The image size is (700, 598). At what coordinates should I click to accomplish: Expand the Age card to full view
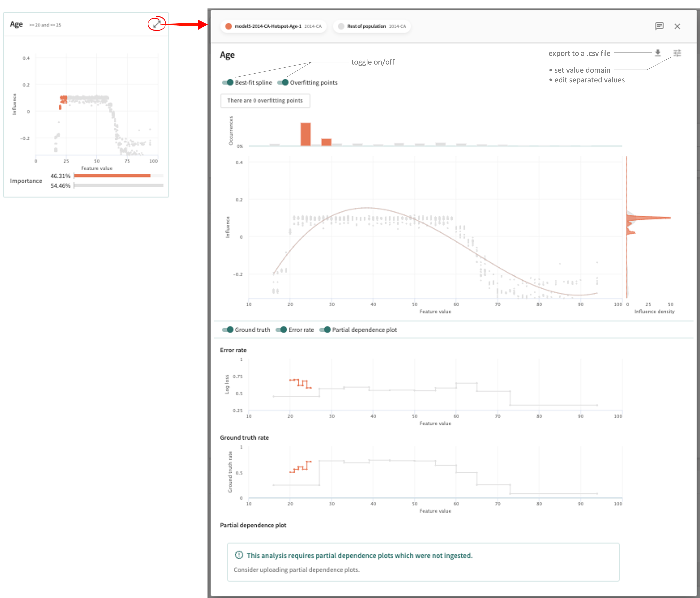click(x=157, y=24)
